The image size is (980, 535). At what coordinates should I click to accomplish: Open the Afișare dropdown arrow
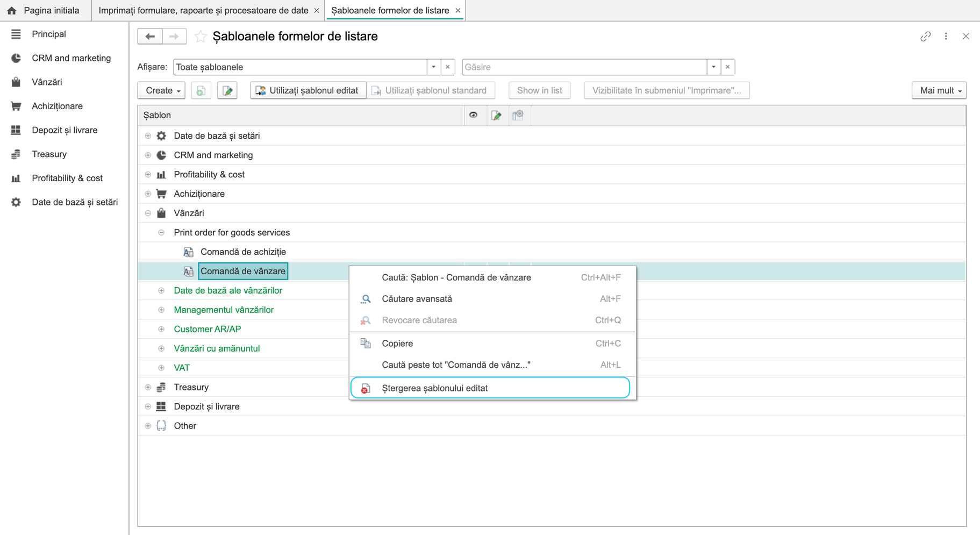click(434, 67)
